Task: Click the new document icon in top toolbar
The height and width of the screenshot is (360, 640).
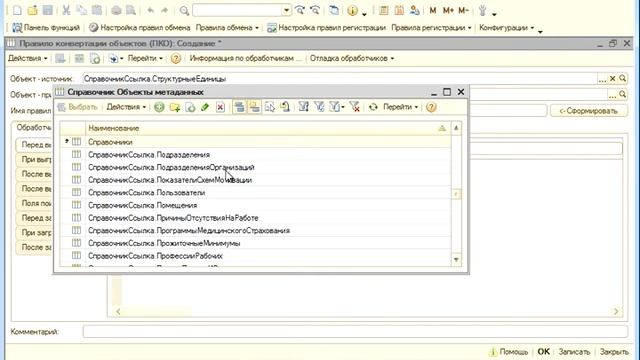Action: [x=17, y=10]
